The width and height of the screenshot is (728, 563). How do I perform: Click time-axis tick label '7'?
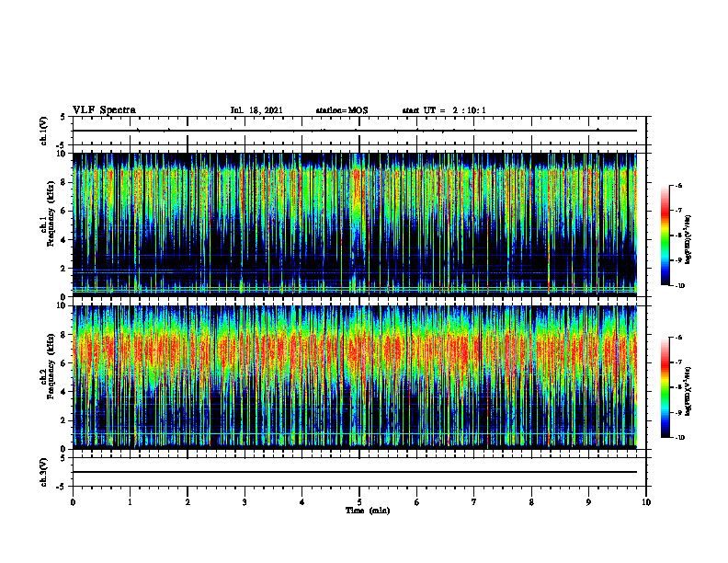474,502
